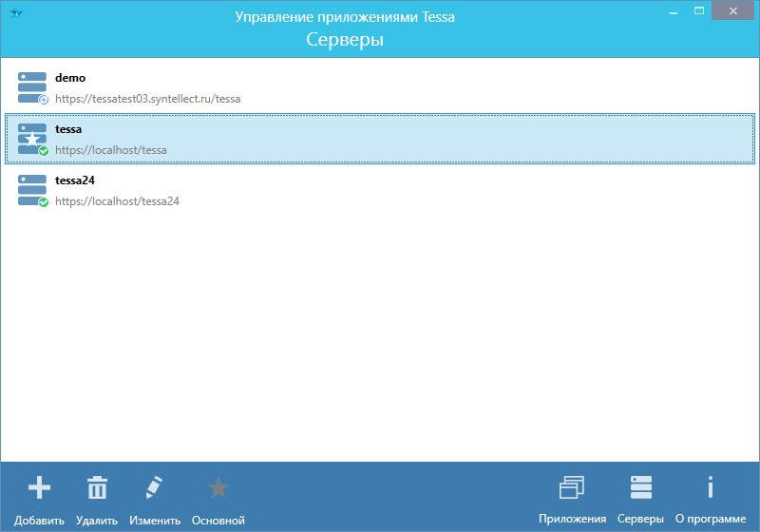Switch to the Серверы section label
Image resolution: width=760 pixels, height=532 pixels.
(640, 519)
